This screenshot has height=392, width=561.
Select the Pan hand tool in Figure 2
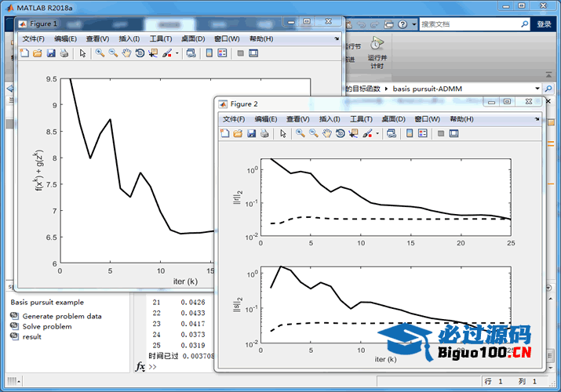click(327, 133)
